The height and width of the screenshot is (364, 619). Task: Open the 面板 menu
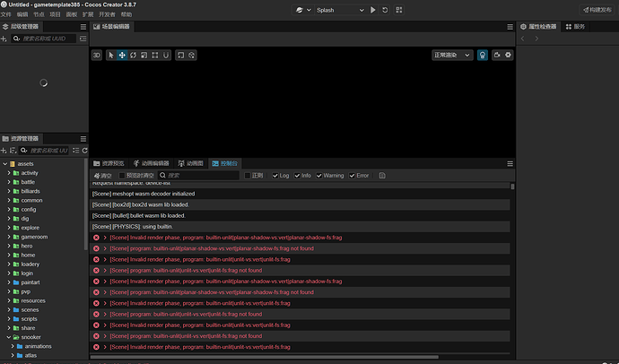(x=72, y=14)
